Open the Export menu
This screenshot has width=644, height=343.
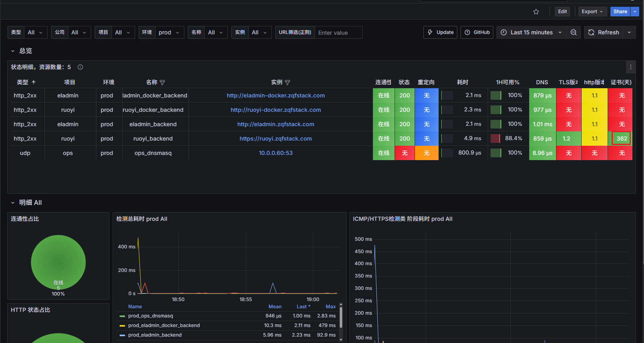pyautogui.click(x=592, y=12)
